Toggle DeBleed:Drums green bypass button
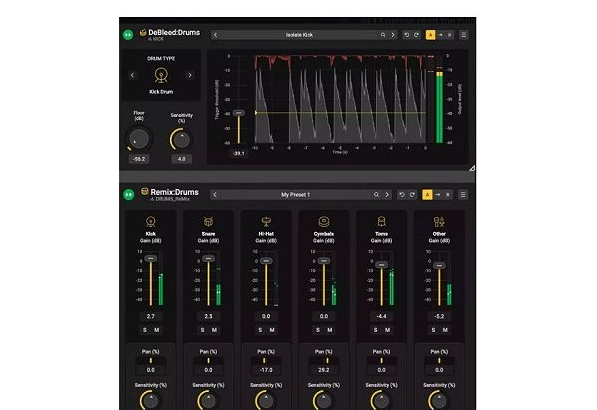The image size is (597, 410). pos(128,35)
